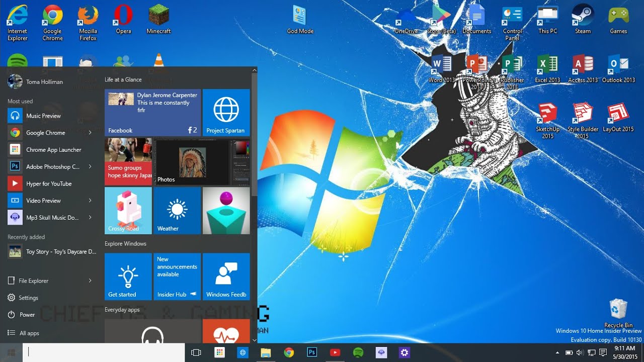Open the Photos tile
Viewport: 644px width, 362px height.
pos(202,162)
